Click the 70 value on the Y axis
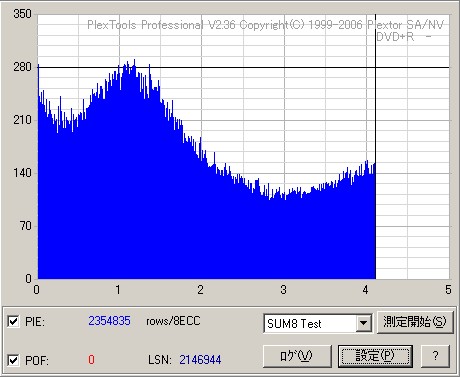Image resolution: width=460 pixels, height=377 pixels. coord(26,226)
